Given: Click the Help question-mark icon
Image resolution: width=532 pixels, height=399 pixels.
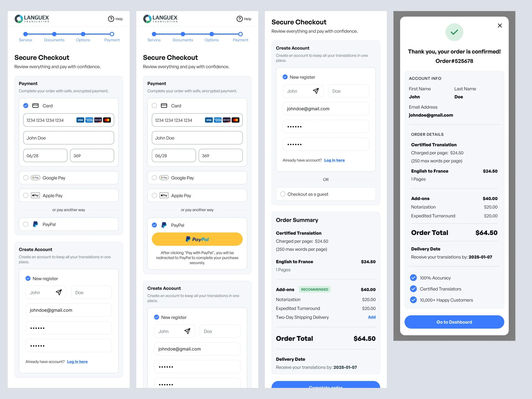Looking at the screenshot, I should 111,19.
